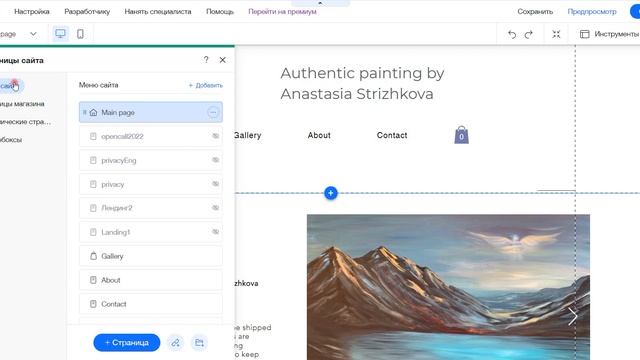This screenshot has height=360, width=640.
Task: Click next arrow on painting slideshow
Action: coord(572,316)
